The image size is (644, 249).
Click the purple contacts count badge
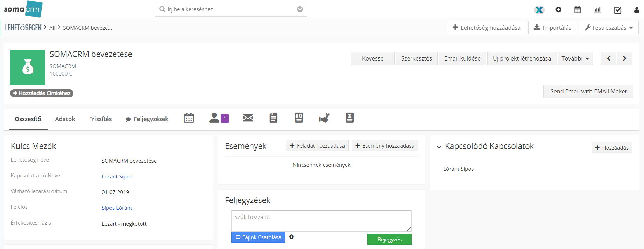coord(225,119)
